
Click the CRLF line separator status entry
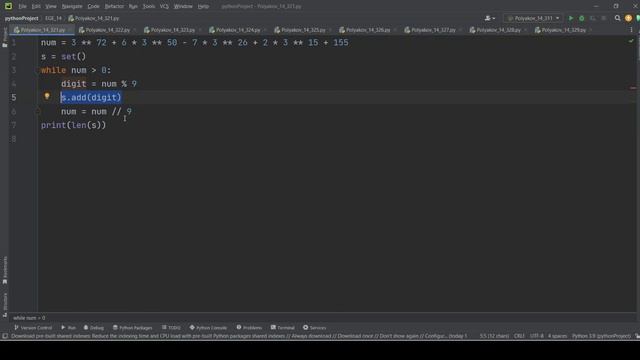pyautogui.click(x=519, y=336)
